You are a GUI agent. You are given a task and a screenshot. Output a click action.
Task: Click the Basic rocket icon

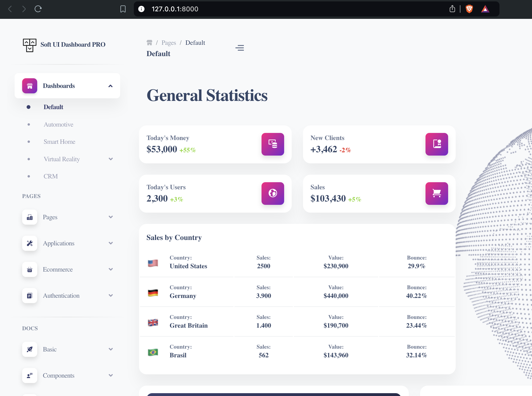(30, 349)
